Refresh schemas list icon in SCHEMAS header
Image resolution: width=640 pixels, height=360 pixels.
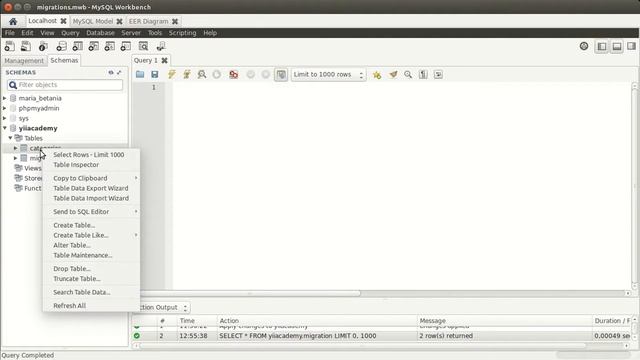pos(111,72)
